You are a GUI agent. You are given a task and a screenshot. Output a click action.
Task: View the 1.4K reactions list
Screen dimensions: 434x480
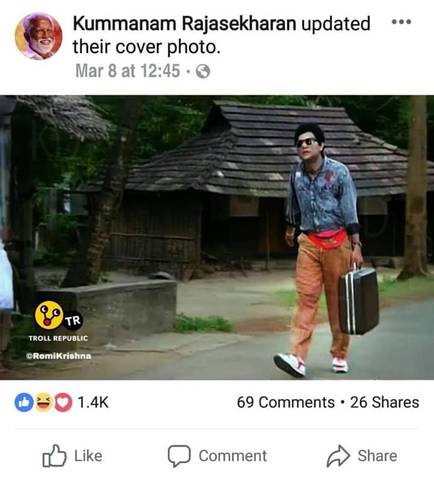pyautogui.click(x=93, y=402)
